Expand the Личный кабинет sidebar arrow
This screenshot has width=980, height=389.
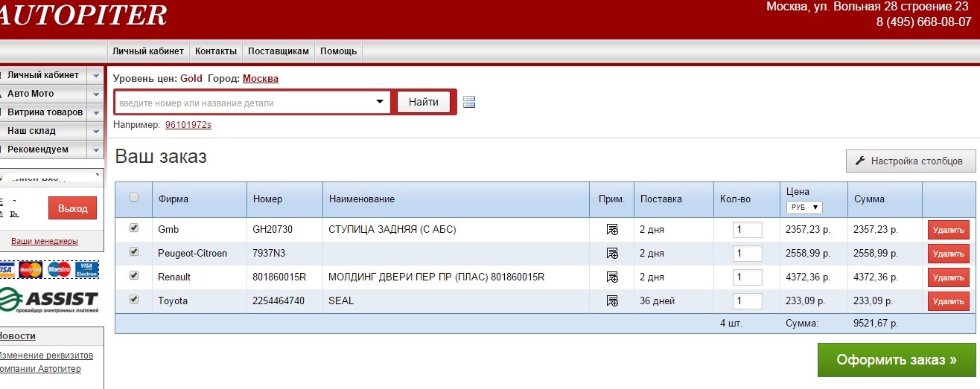coord(95,75)
